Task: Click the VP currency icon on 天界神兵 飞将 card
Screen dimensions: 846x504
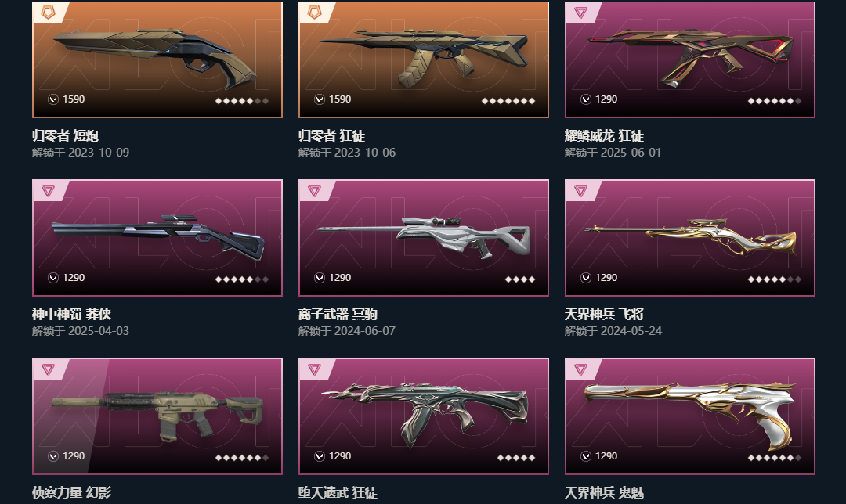Action: (x=586, y=278)
